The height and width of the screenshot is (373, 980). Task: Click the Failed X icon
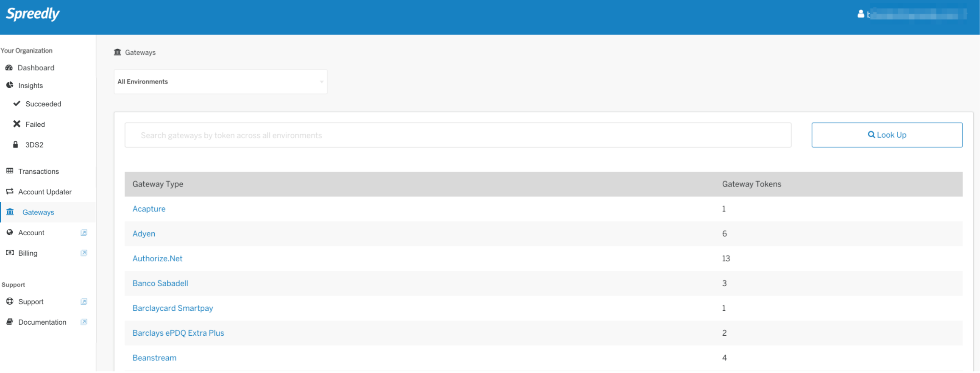tap(17, 124)
